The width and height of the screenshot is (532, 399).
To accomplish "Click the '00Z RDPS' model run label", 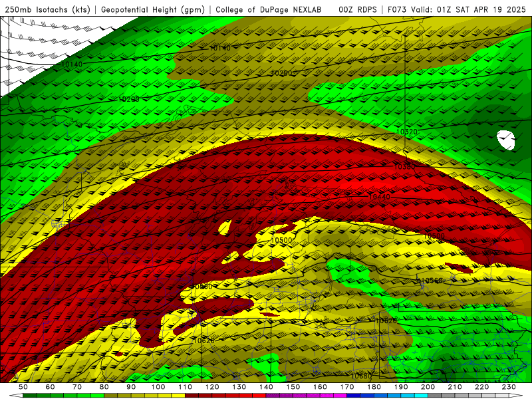I will pos(358,9).
